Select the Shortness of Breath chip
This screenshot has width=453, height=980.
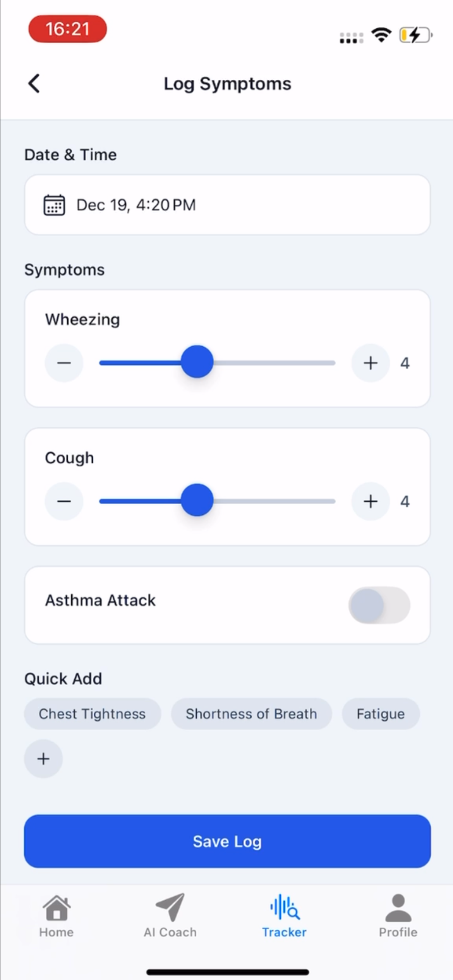click(x=251, y=714)
